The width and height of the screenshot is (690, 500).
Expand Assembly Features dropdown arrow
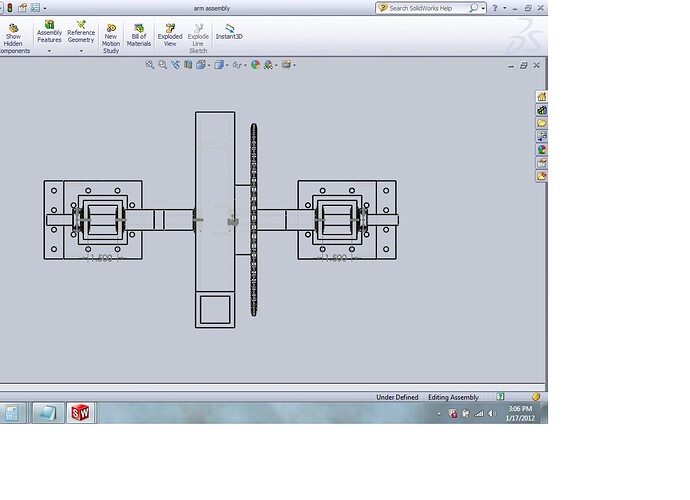(49, 51)
